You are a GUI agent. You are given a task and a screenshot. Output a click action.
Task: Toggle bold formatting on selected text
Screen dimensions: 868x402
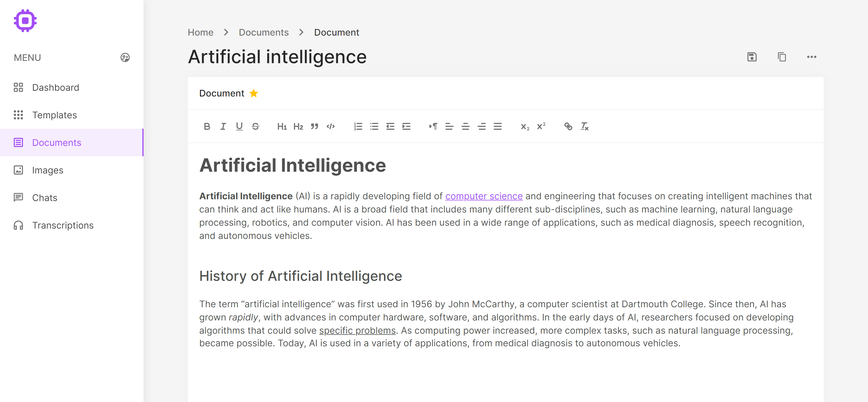pos(207,126)
